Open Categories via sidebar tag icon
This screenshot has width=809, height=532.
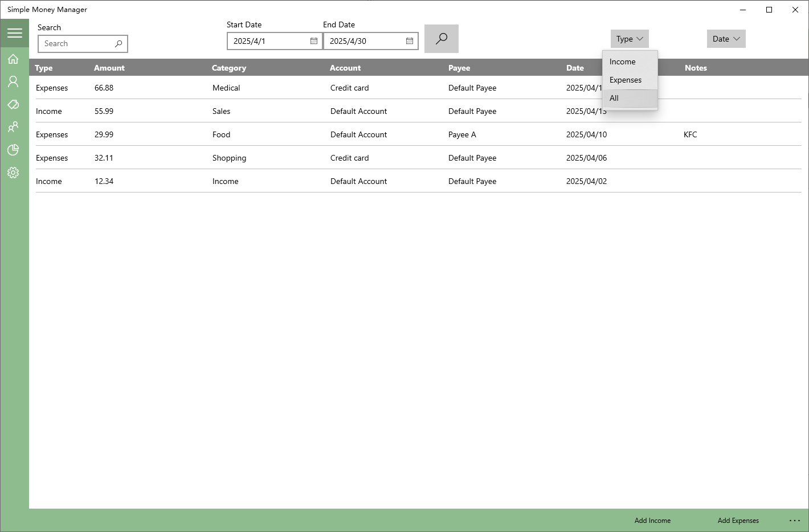coord(13,104)
